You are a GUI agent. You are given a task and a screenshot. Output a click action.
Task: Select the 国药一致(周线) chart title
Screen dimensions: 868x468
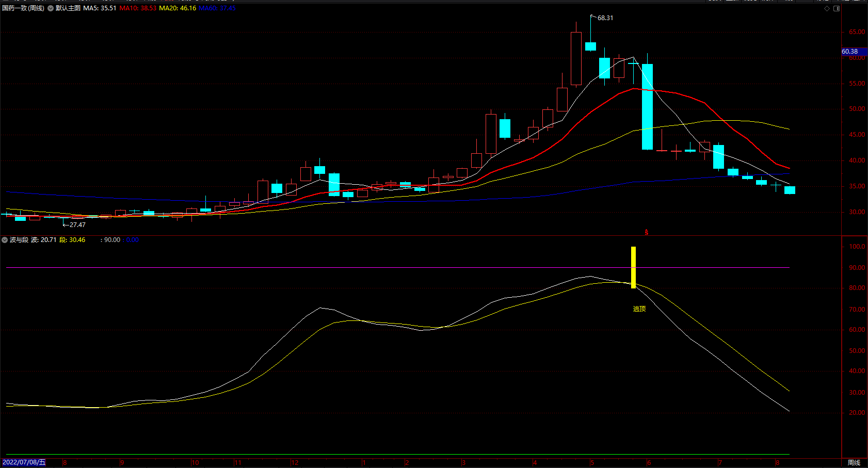[x=23, y=8]
